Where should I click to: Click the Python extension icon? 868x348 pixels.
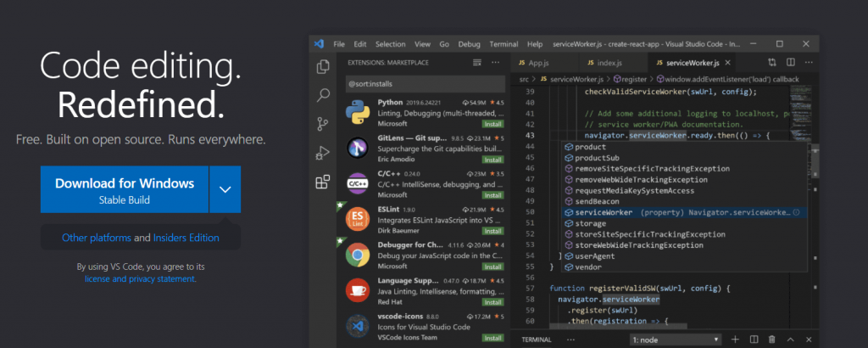point(358,113)
